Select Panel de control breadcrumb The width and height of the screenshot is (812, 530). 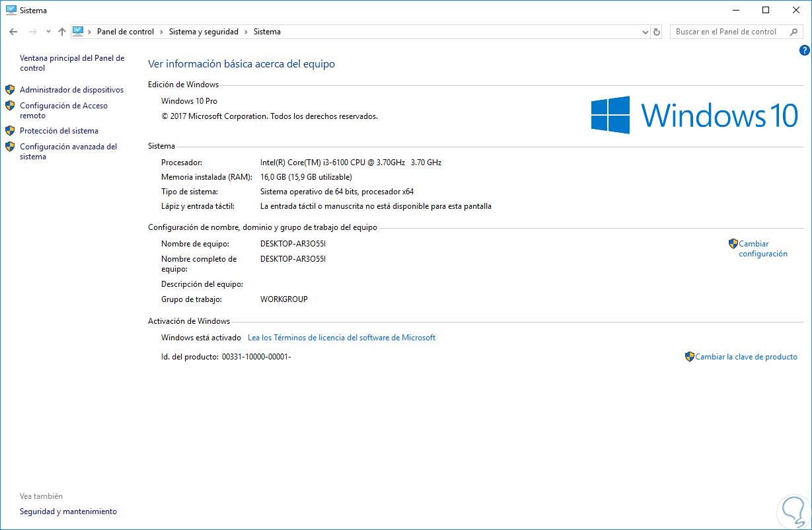click(126, 32)
